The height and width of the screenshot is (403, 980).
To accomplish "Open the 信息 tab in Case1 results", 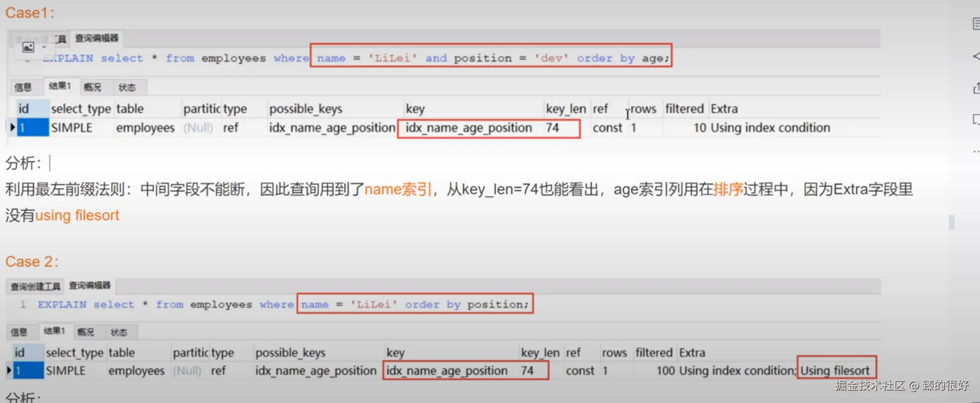I will pos(23,87).
